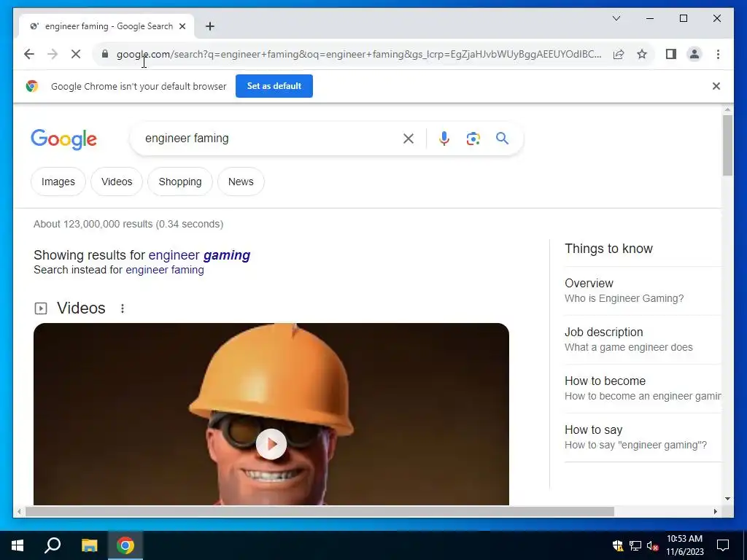Open Windows Security tray icon
Viewport: 747px width, 560px height.
pos(618,545)
